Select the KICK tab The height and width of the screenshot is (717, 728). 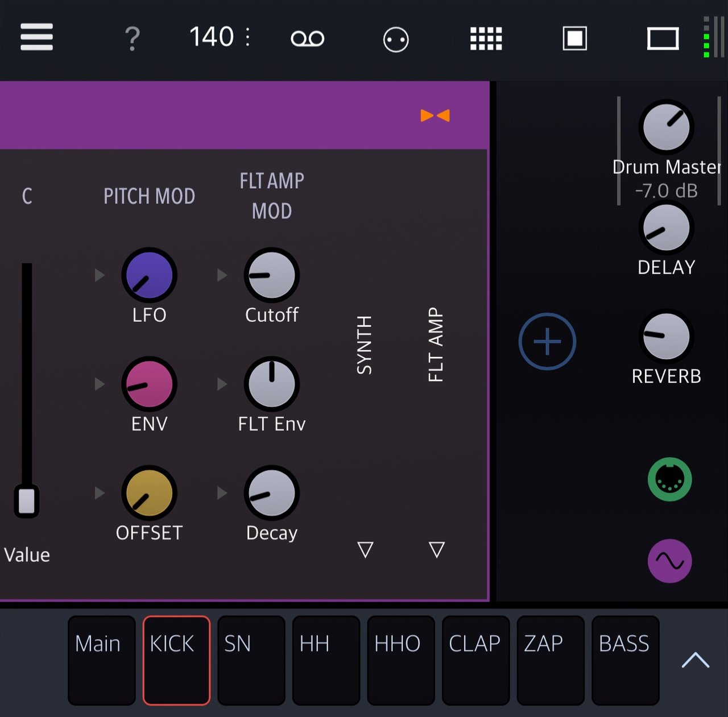point(176,660)
